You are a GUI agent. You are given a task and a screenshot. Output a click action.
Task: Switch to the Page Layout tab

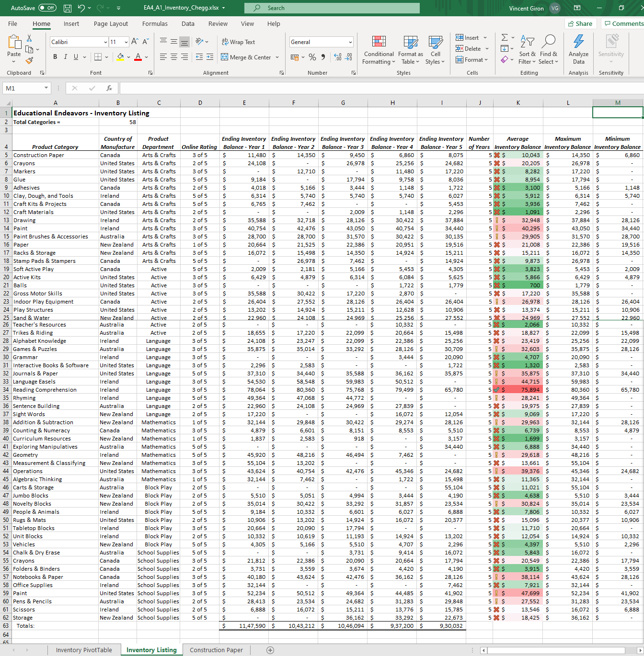pos(111,23)
